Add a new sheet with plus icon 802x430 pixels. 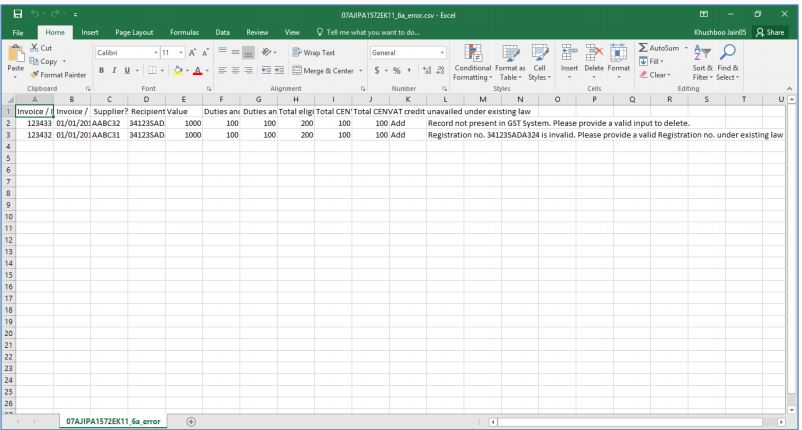point(191,422)
